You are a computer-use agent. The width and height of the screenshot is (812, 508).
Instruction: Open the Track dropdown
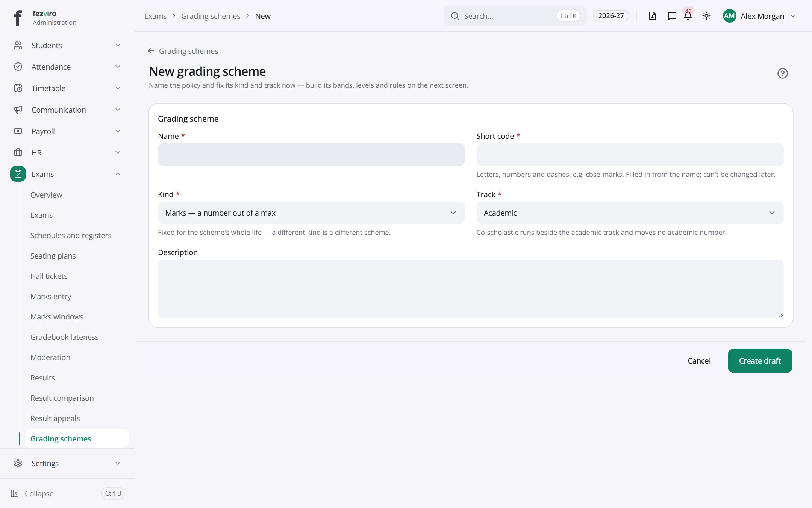tap(630, 213)
